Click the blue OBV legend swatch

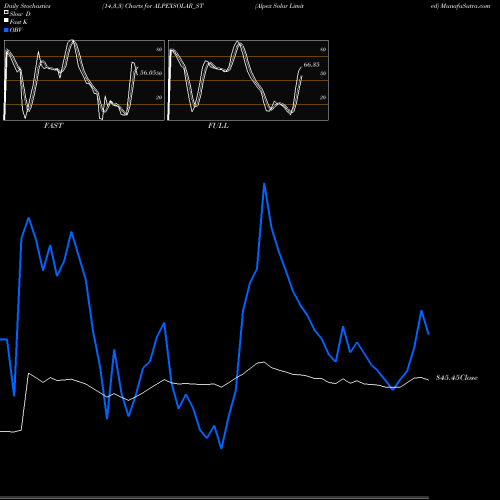[6, 30]
